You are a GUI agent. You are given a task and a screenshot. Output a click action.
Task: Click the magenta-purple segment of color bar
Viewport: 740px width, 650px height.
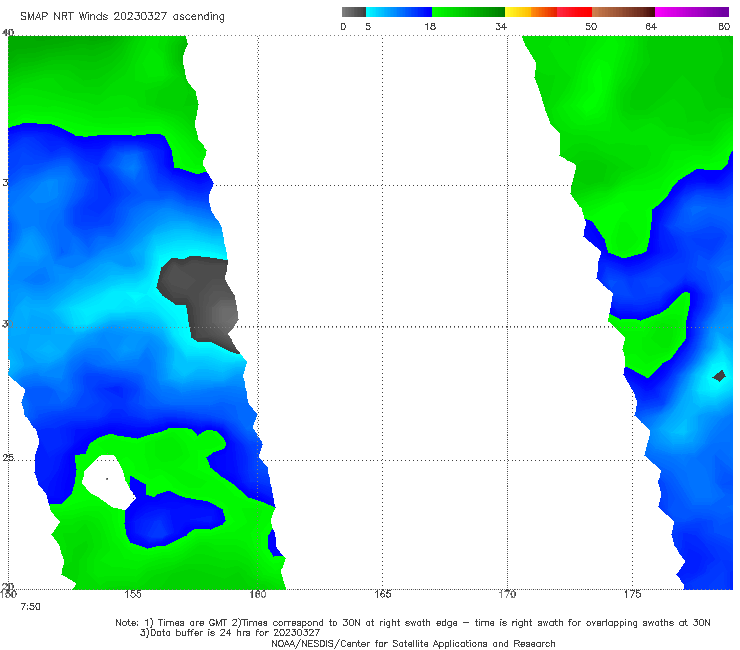pyautogui.click(x=692, y=12)
